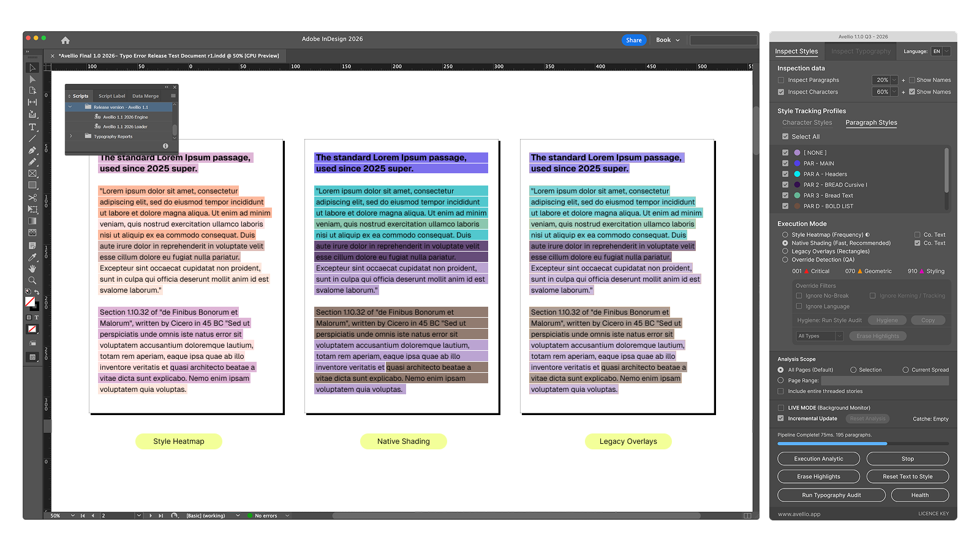Screen dimensions: 980x551
Task: Click the PAR A - Headers cyan swatch
Action: pyautogui.click(x=797, y=174)
